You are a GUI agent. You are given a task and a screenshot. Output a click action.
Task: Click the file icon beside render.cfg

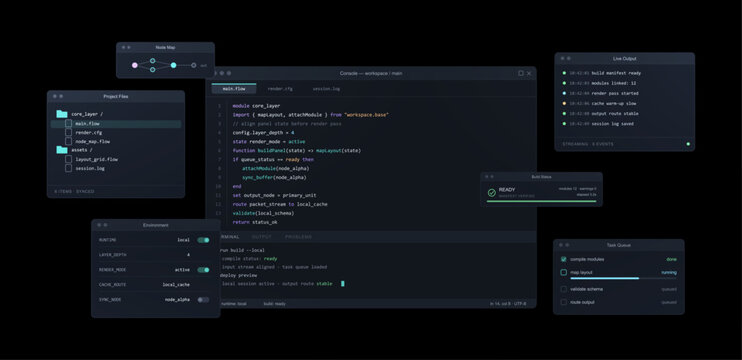coord(69,132)
